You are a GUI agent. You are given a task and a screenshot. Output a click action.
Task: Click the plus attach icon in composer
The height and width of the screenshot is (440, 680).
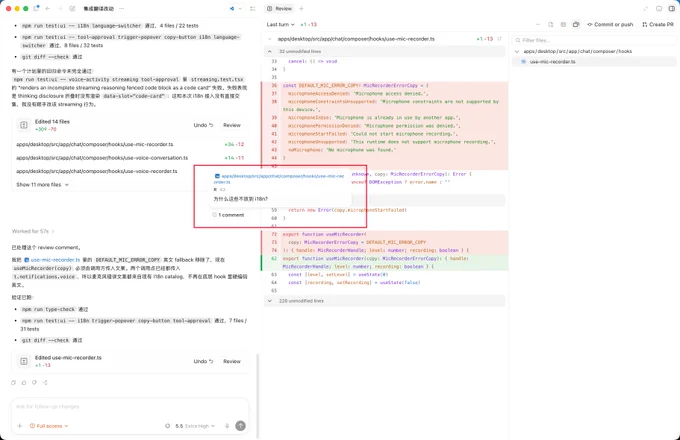tap(20, 426)
